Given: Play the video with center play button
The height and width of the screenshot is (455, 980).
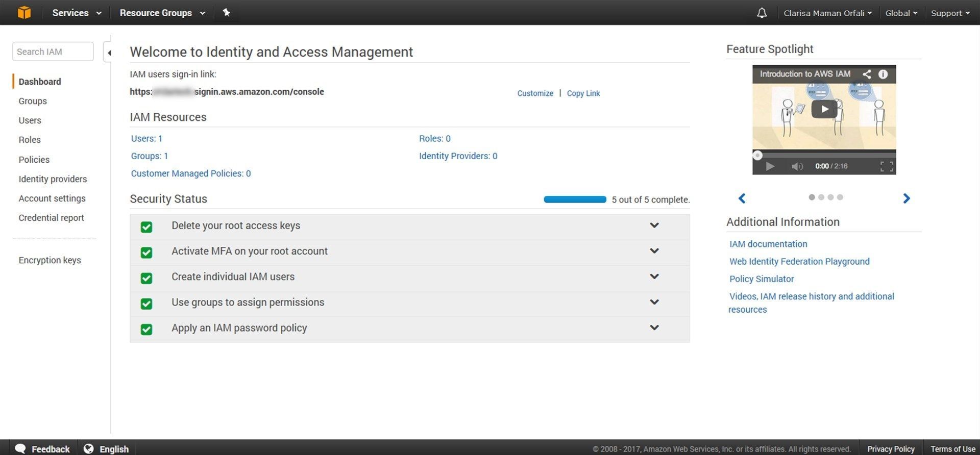Looking at the screenshot, I should [824, 109].
